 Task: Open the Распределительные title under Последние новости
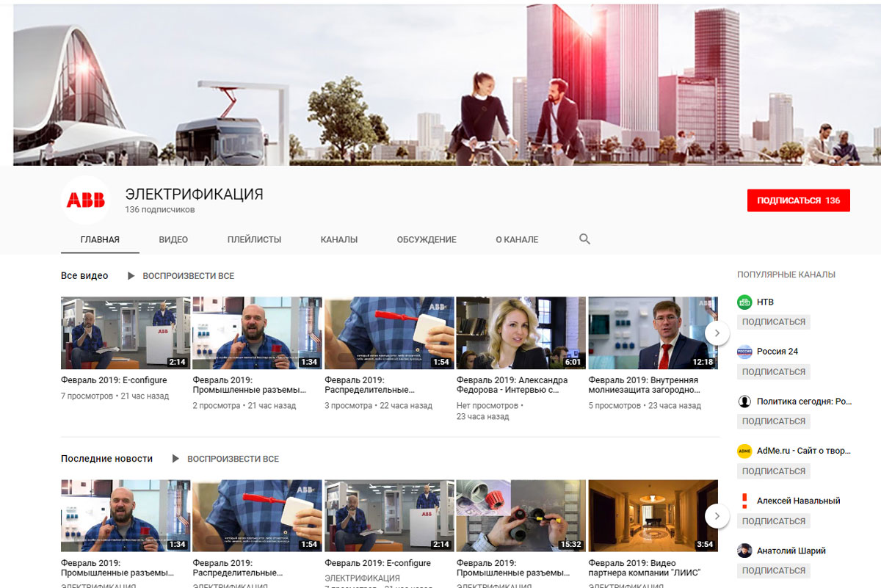pos(238,568)
